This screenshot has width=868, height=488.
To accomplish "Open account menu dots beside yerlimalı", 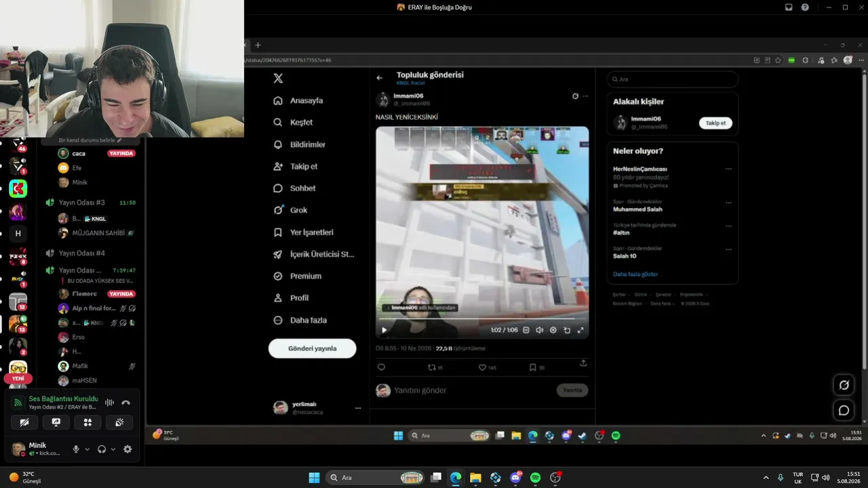I will [358, 408].
